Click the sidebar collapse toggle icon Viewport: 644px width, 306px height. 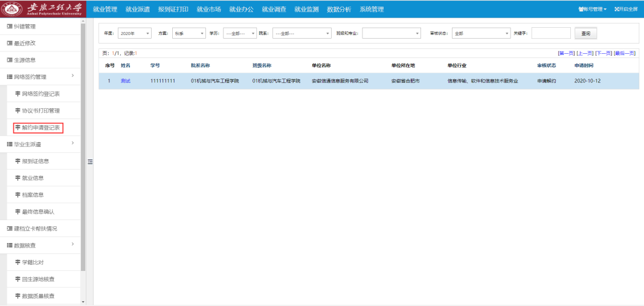(x=90, y=161)
